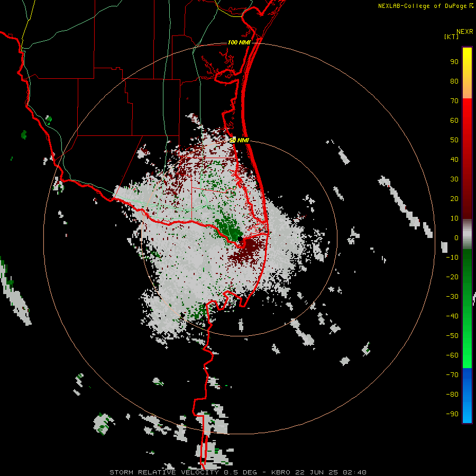This screenshot has height=476, width=476.
Task: Click the dark red outbound velocity patch near radar
Action: [248, 251]
